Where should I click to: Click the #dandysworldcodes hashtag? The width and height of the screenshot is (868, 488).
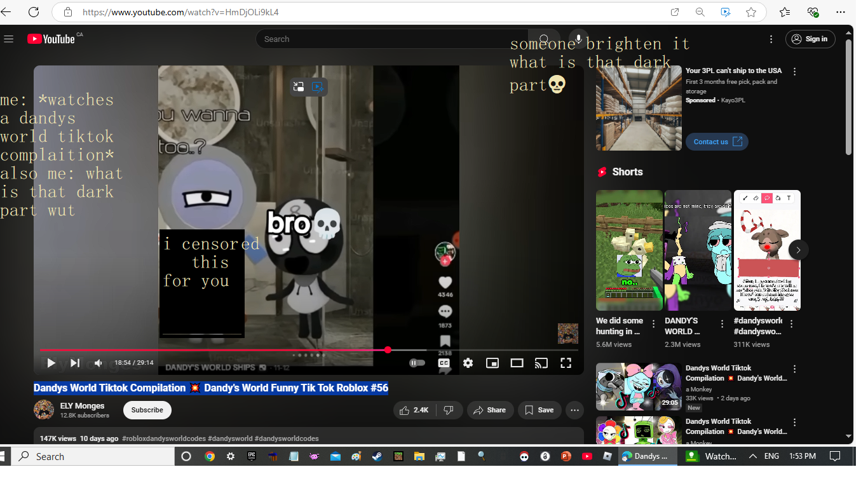click(287, 438)
